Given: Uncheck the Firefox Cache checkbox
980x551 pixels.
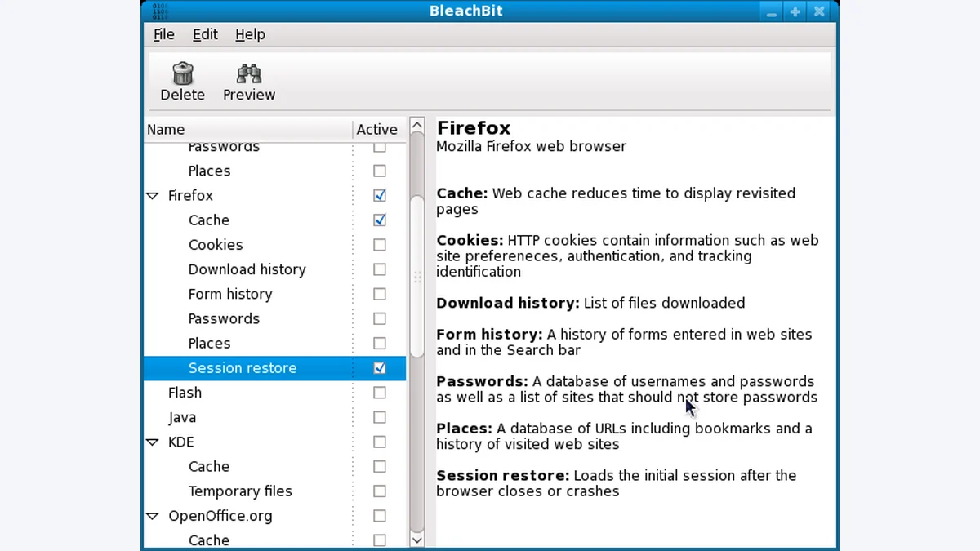Looking at the screenshot, I should (x=380, y=220).
